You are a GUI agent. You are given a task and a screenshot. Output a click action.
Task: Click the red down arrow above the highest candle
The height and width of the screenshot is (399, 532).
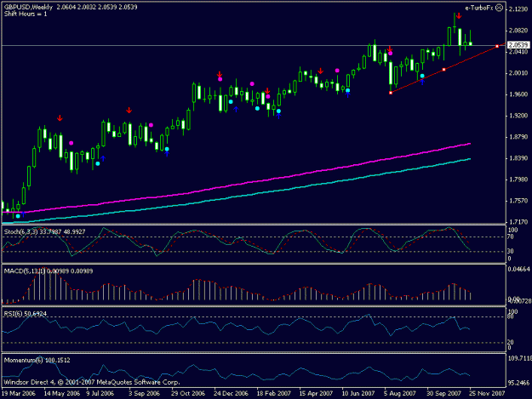[x=459, y=16]
